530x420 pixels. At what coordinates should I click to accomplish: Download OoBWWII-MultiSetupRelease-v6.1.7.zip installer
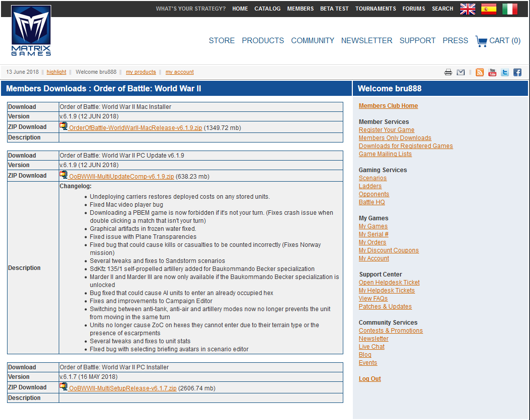pyautogui.click(x=122, y=388)
